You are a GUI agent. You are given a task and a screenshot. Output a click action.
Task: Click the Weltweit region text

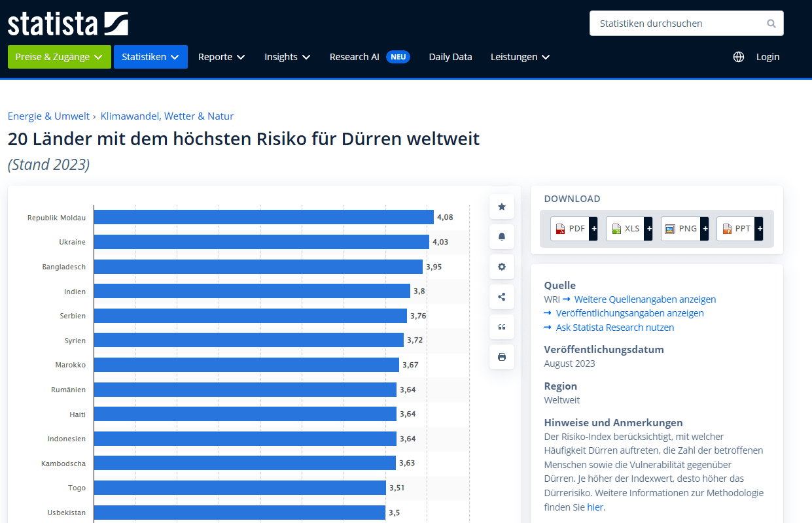pos(561,400)
